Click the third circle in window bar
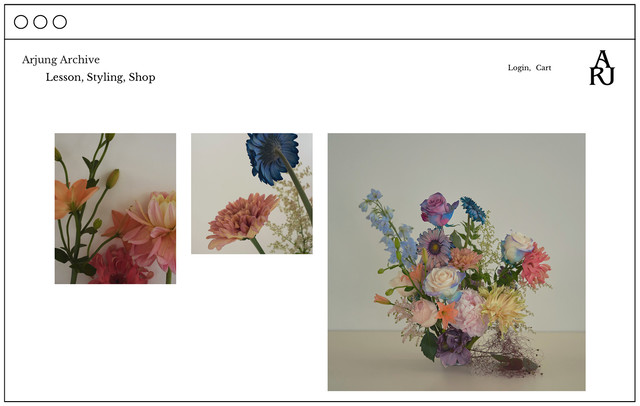The image size is (640, 406). tap(60, 22)
